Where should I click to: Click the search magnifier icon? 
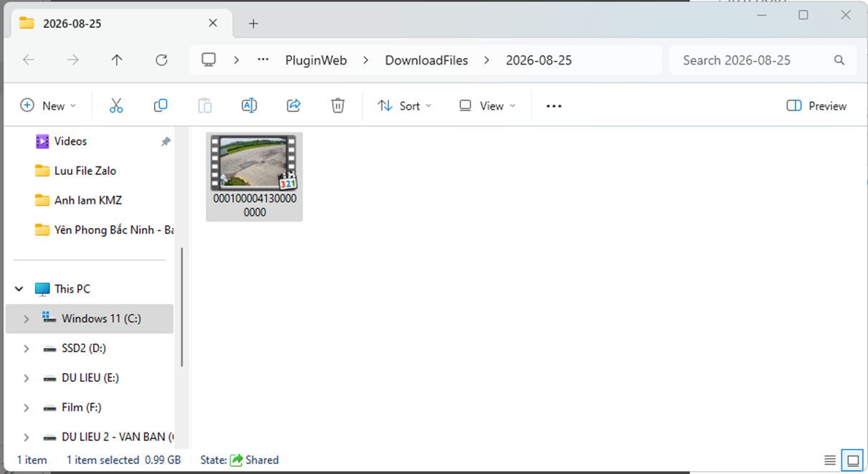pyautogui.click(x=839, y=60)
